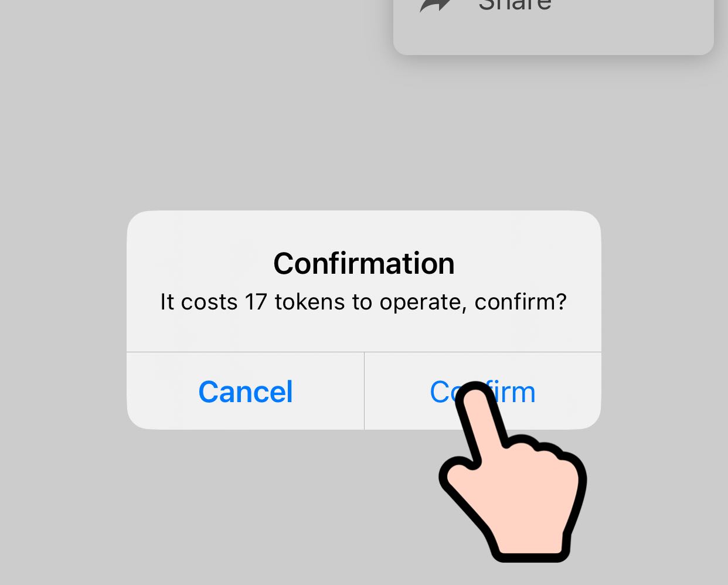Click the Confirmation dialog title
The image size is (728, 585).
363,263
